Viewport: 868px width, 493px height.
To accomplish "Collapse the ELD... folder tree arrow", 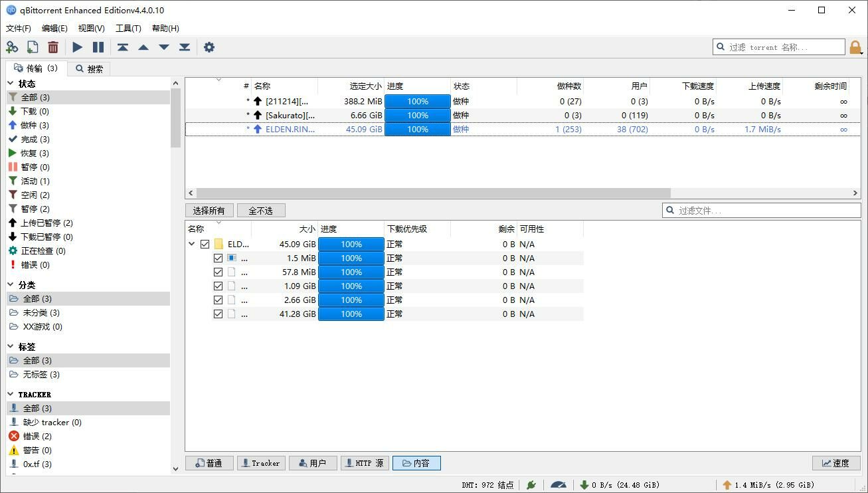I will (x=192, y=245).
